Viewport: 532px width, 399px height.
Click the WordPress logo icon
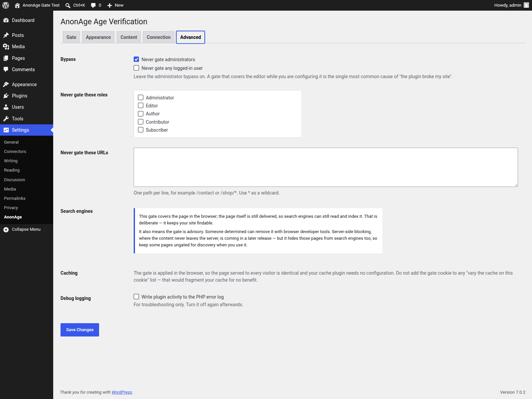click(x=6, y=5)
